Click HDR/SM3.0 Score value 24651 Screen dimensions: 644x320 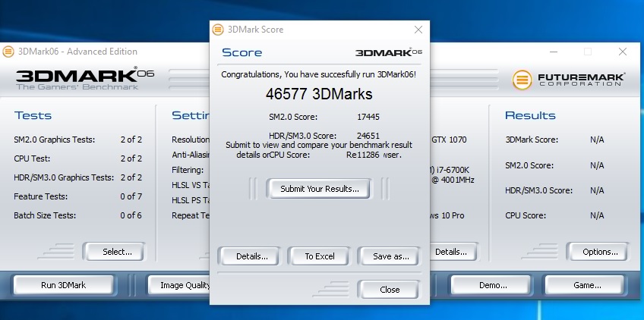tap(368, 136)
